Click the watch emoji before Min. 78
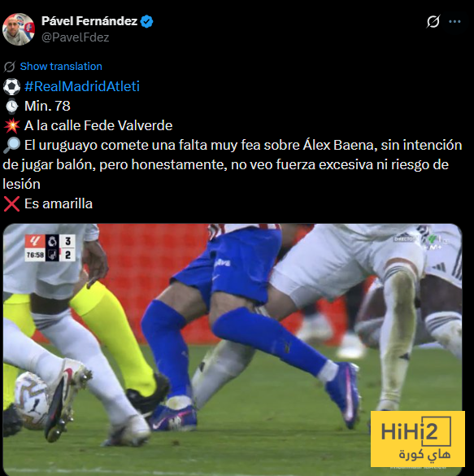 click(12, 106)
